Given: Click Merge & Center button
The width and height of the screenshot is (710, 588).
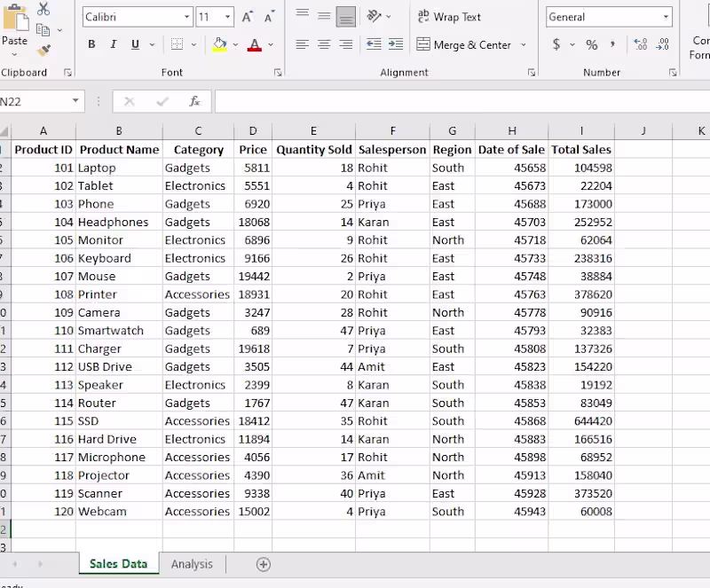Looking at the screenshot, I should (x=464, y=44).
